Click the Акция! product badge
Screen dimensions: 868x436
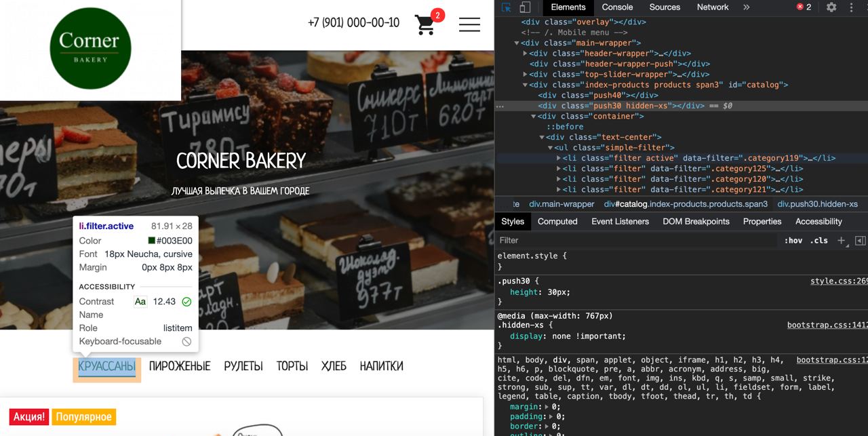pyautogui.click(x=29, y=417)
